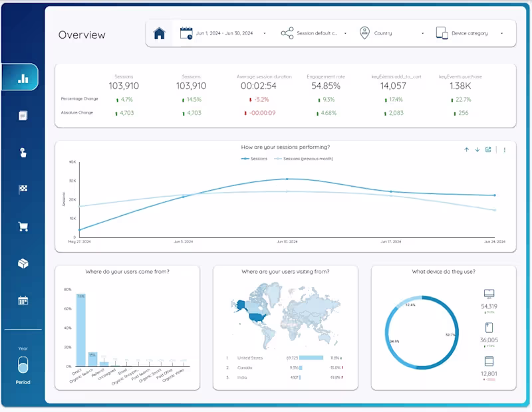The image size is (532, 412).
Task: Click the home icon in the filter bar
Action: 159,33
